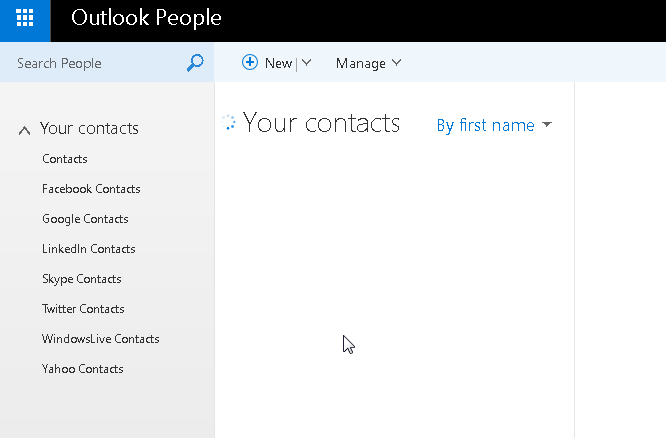Click the Your contacts sidebar heading
This screenshot has width=666, height=438.
[89, 129]
